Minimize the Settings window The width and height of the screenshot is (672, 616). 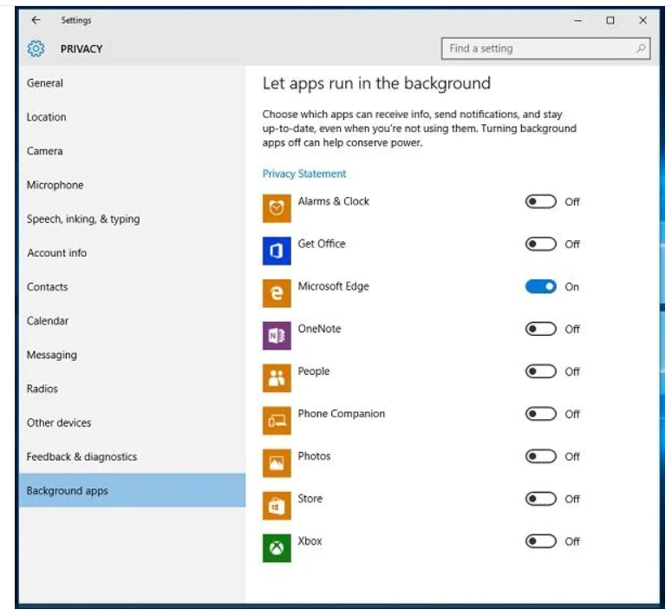(577, 20)
